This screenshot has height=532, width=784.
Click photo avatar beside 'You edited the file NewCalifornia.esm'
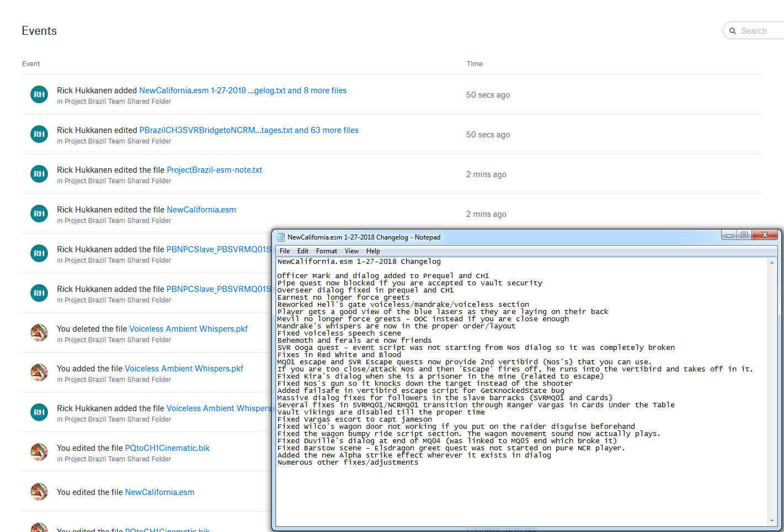(x=39, y=492)
